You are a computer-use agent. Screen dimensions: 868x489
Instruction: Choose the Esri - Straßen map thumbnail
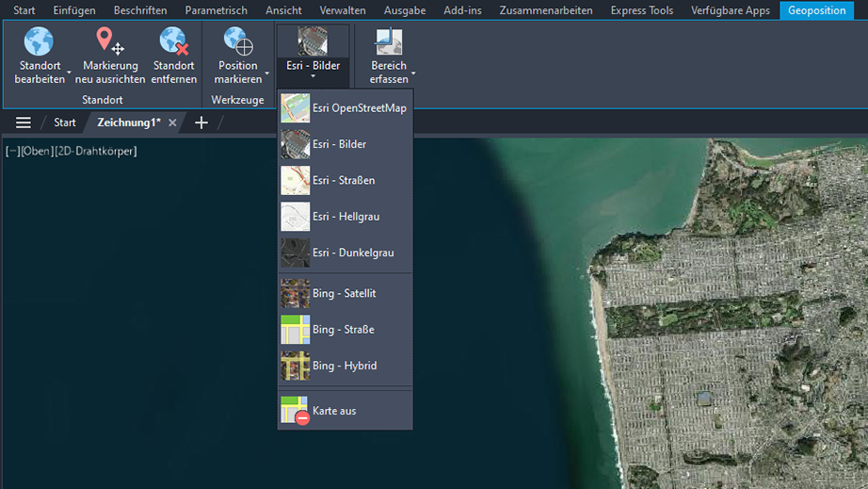(x=295, y=180)
